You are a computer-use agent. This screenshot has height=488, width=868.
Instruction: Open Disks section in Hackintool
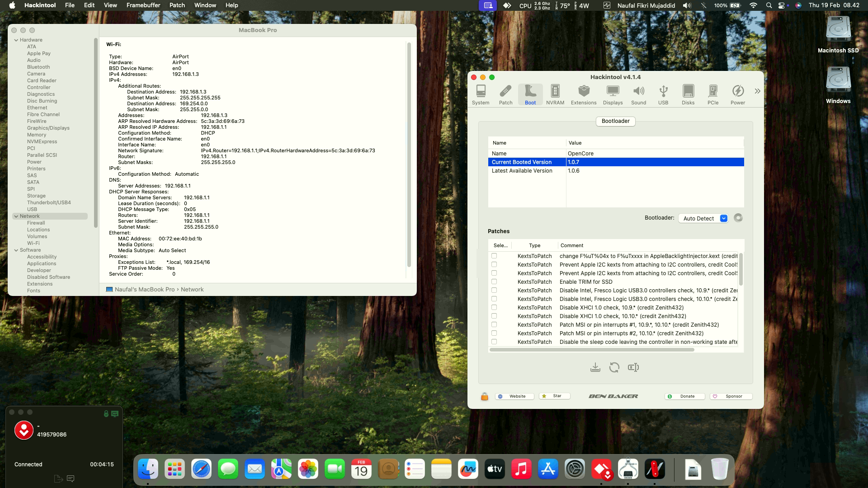[x=688, y=95]
